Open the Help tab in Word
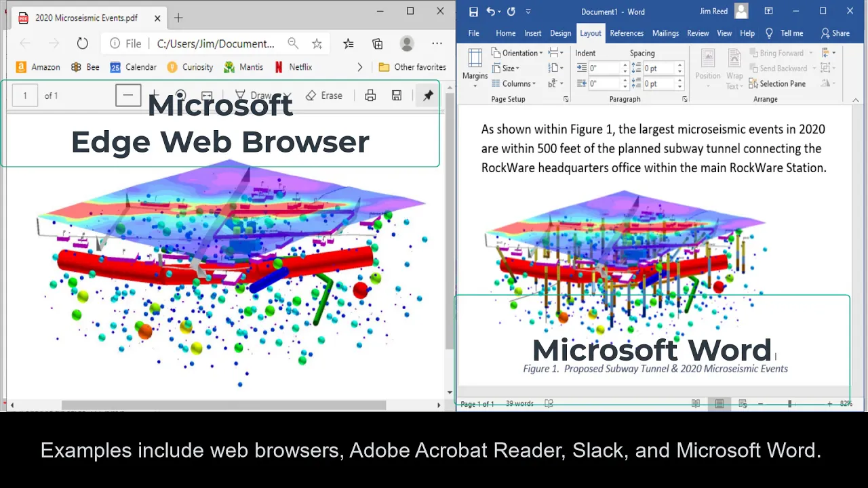 747,33
